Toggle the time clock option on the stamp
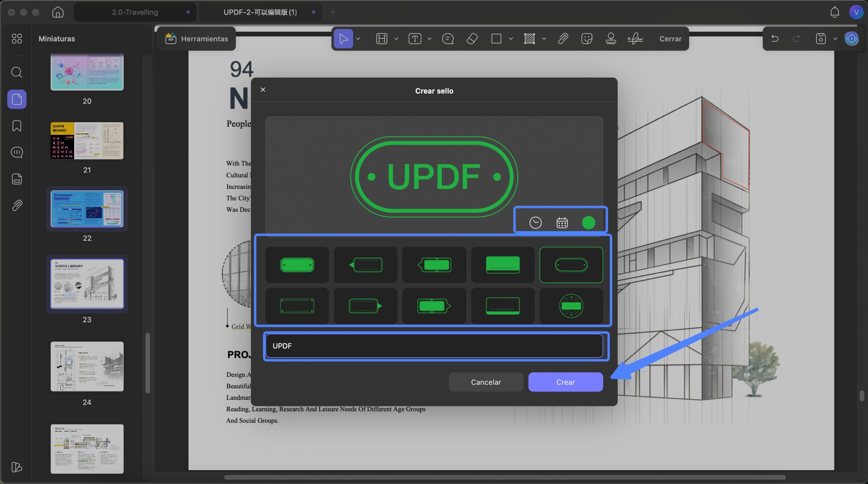868x484 pixels. pos(535,223)
